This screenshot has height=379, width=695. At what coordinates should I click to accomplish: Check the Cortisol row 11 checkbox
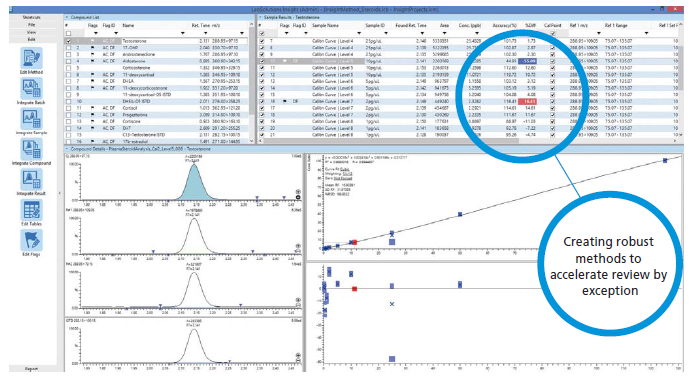[68, 108]
